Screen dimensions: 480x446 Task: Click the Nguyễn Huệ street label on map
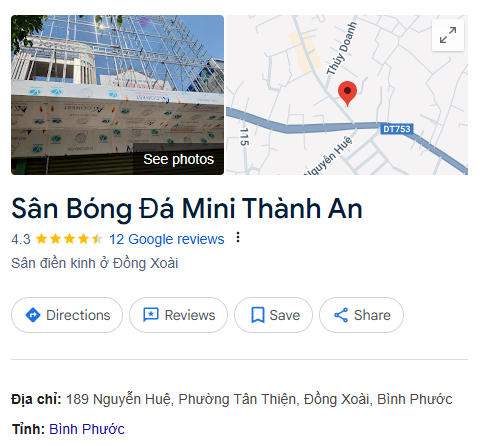coord(329,157)
